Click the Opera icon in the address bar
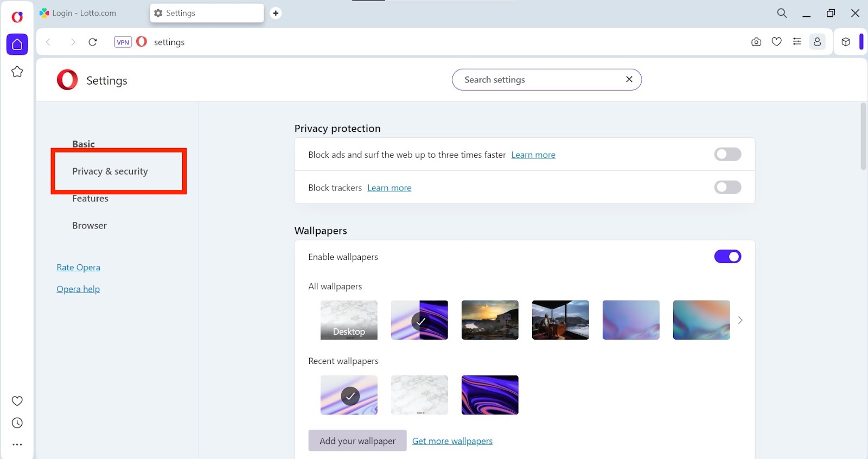This screenshot has height=459, width=868. (x=142, y=41)
